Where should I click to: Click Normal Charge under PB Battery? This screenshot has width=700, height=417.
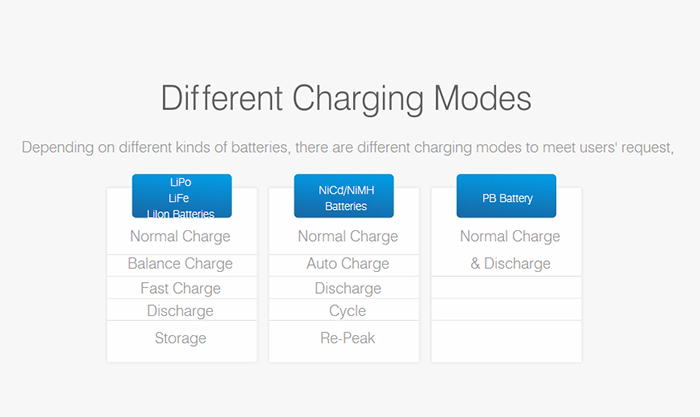pos(509,237)
